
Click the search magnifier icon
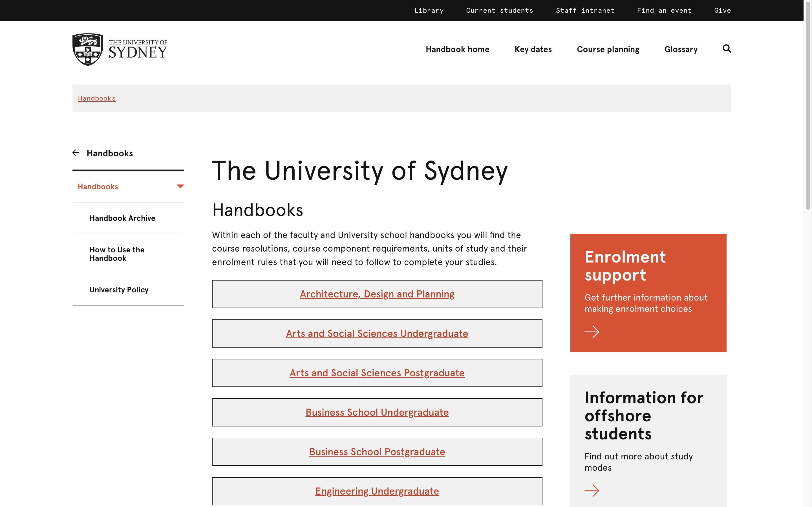click(x=727, y=49)
